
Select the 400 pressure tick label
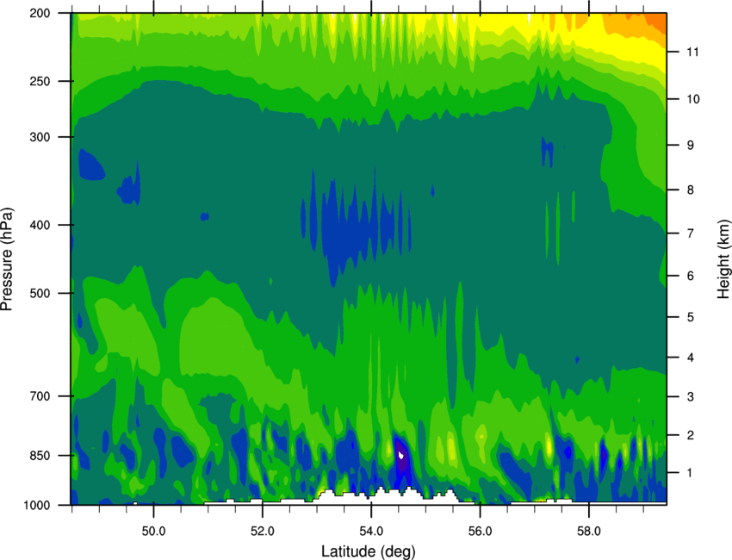click(40, 225)
